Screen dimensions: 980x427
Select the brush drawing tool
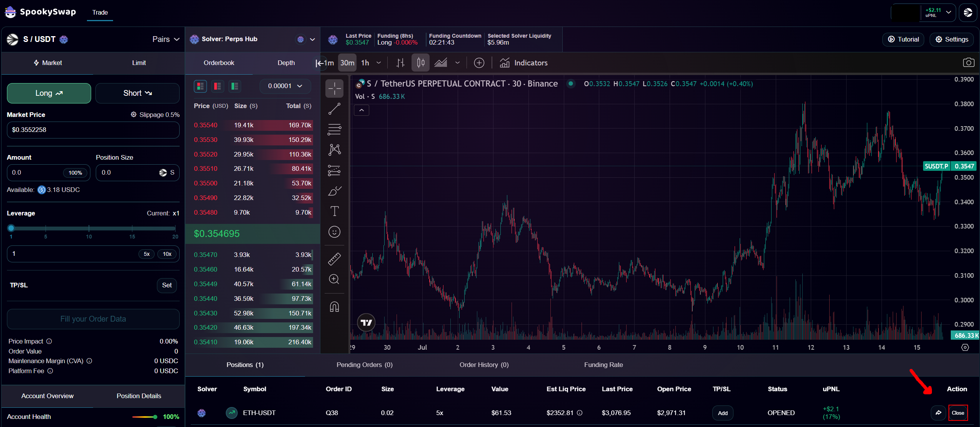click(334, 191)
